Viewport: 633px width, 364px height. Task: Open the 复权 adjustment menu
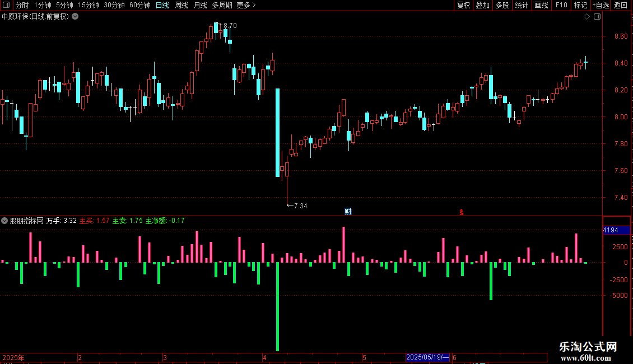pos(463,5)
